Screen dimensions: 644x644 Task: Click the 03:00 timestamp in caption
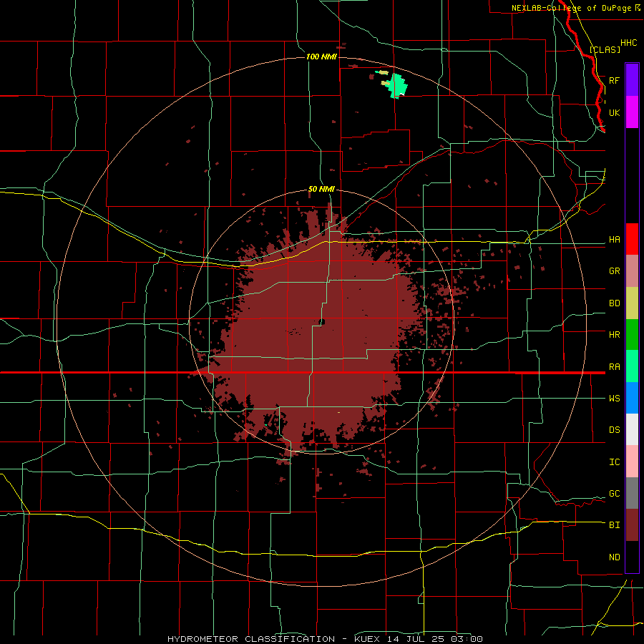click(467, 639)
